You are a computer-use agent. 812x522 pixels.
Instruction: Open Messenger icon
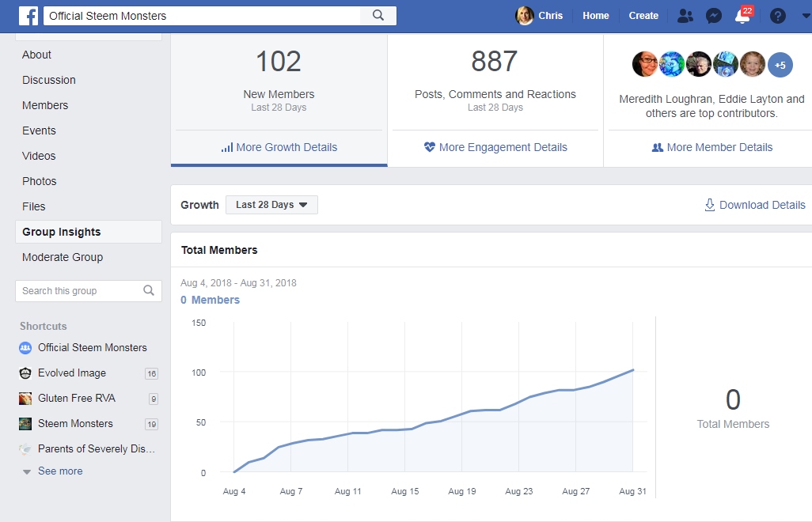[x=714, y=16]
